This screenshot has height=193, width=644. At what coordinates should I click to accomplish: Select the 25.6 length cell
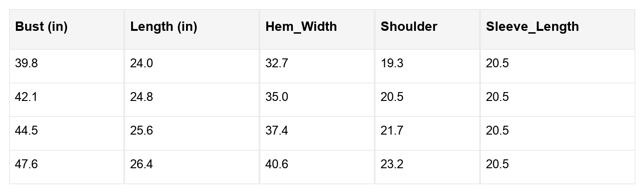pyautogui.click(x=141, y=131)
